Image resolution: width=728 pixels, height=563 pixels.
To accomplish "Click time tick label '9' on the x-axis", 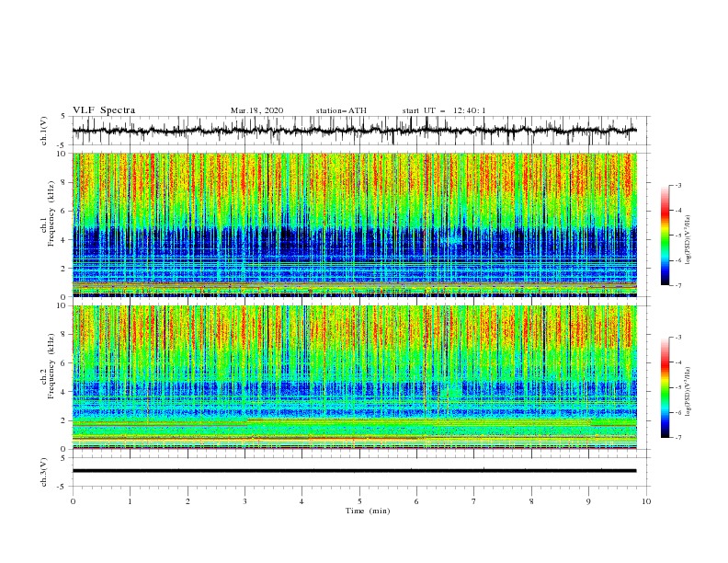I will click(x=588, y=501).
